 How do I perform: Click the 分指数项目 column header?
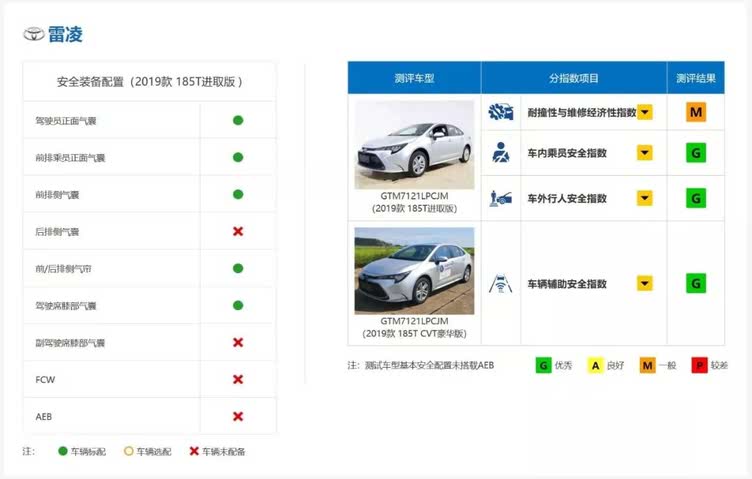(574, 78)
